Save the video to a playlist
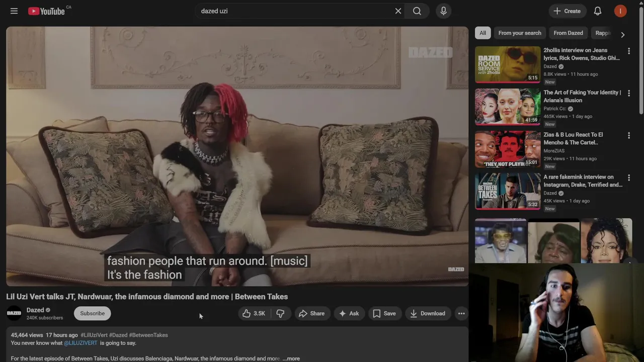 tap(384, 313)
